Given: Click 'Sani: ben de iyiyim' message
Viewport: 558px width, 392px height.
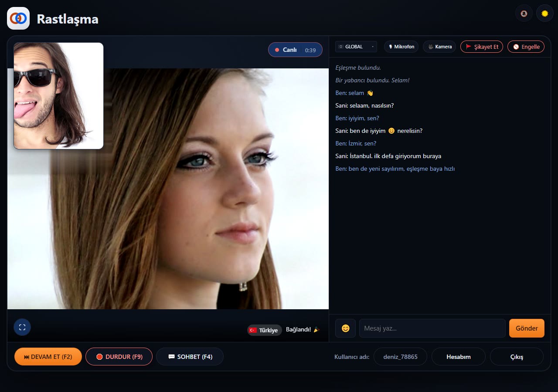Looking at the screenshot, I should tap(379, 131).
